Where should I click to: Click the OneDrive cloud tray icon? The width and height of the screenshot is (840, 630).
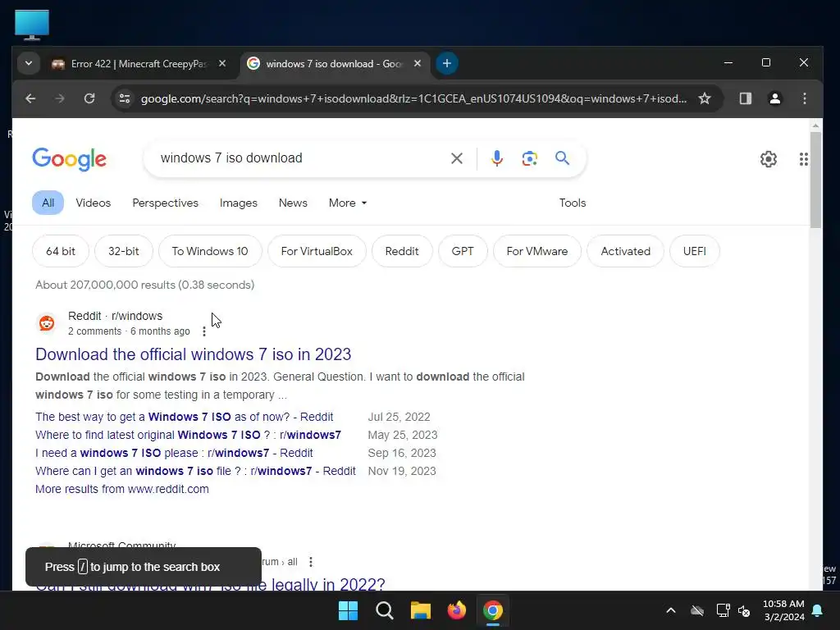697,610
